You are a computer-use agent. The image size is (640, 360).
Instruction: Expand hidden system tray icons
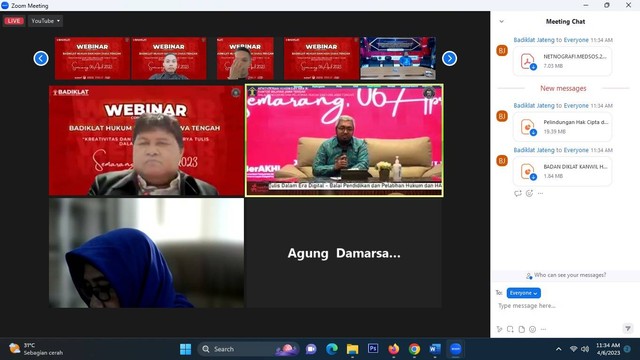(558, 349)
